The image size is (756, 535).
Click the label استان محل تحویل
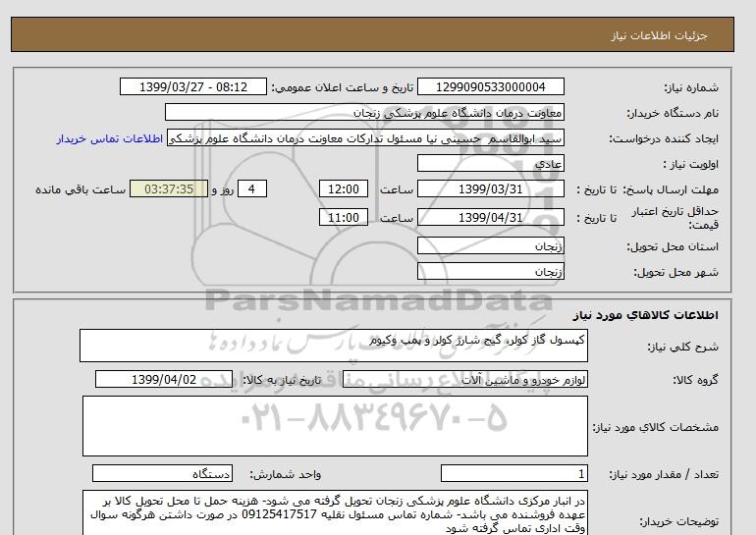point(673,246)
